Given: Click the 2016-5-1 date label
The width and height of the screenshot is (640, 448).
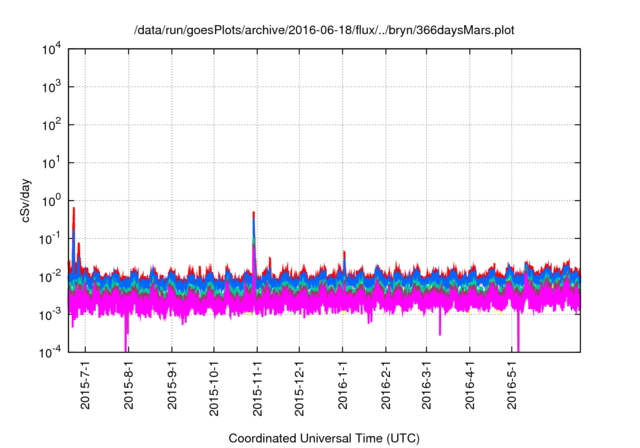Looking at the screenshot, I should click(x=511, y=385).
